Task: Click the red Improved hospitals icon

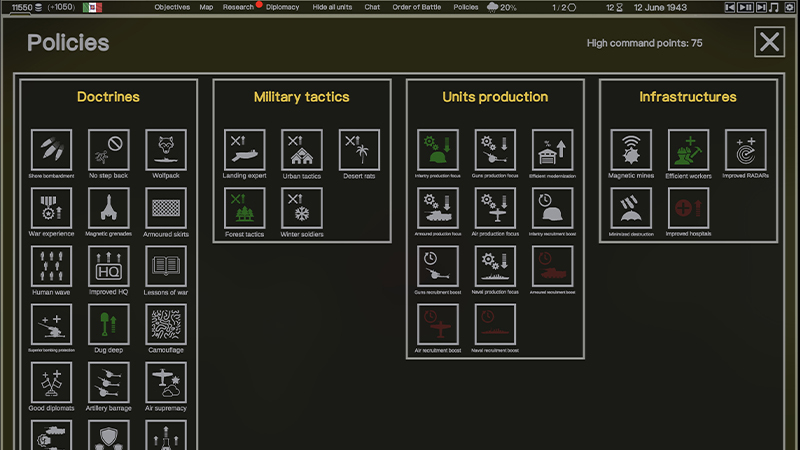Action: coord(688,208)
